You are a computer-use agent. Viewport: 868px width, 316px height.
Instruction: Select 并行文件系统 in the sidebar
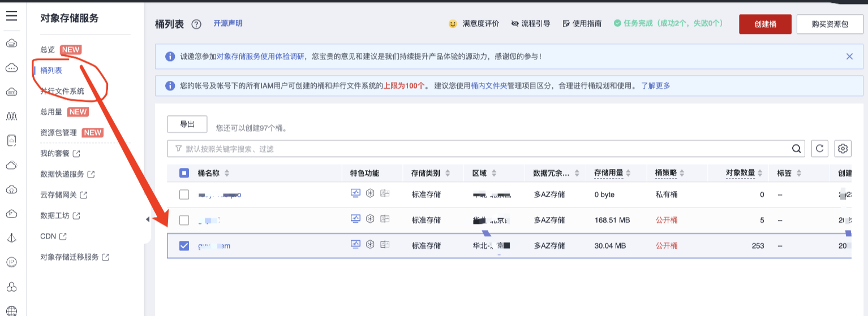pyautogui.click(x=62, y=91)
